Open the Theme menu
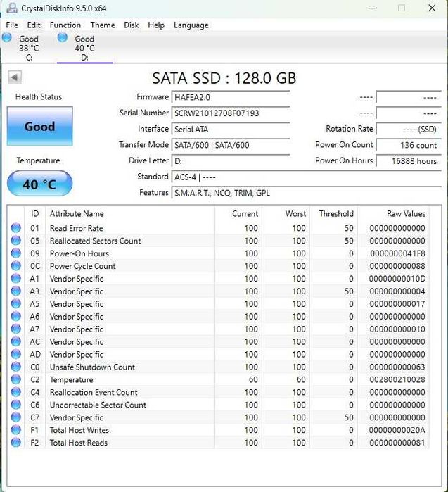Screen dimensions: 448x492 pyautogui.click(x=103, y=25)
